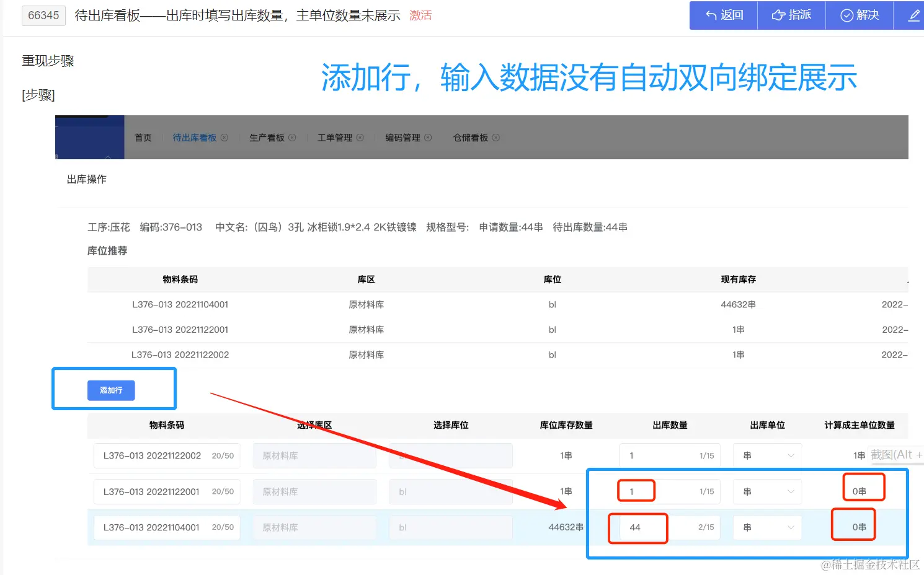924x575 pixels.
Task: Close the 仓储看板 tab via its x icon
Action: point(496,138)
